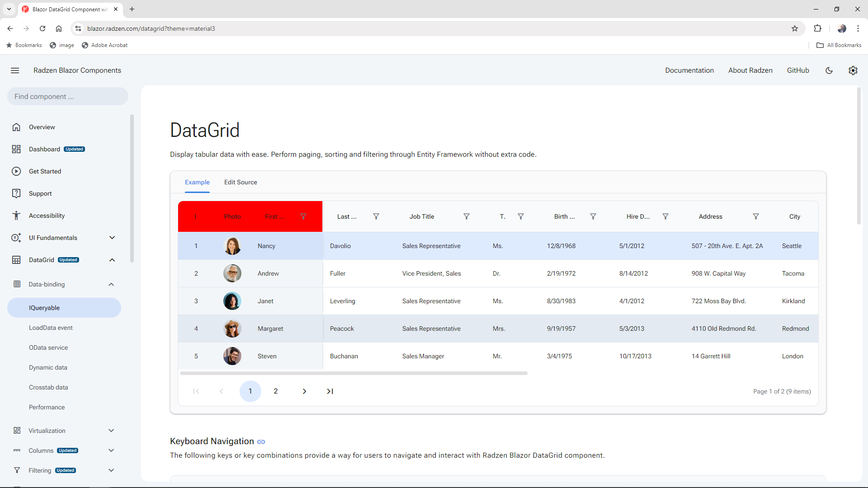Open the Address column filter icon
This screenshot has height=488, width=868.
coord(755,216)
